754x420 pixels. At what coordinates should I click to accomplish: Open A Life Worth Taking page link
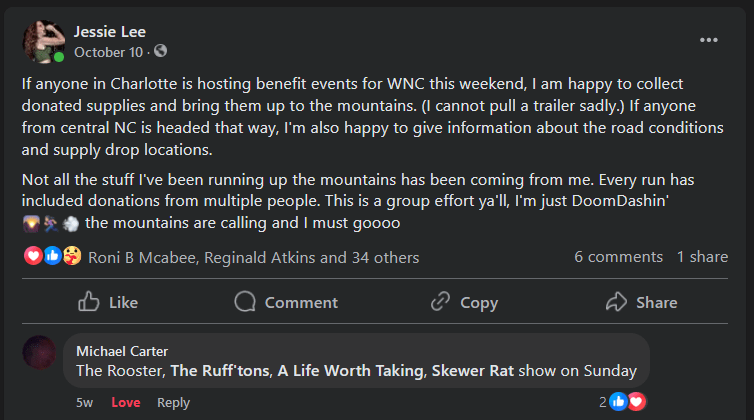pyautogui.click(x=352, y=371)
